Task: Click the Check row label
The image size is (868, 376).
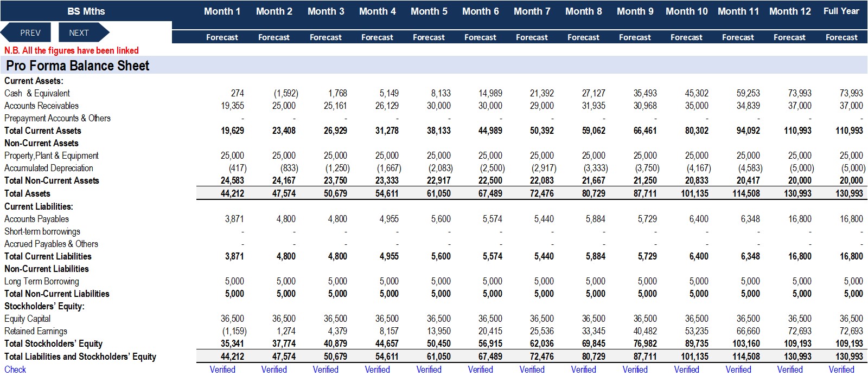Action: [x=15, y=369]
